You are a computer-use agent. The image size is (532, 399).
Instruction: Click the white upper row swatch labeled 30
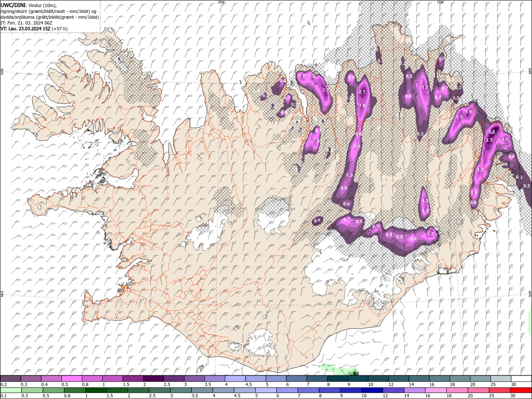pos(521,379)
